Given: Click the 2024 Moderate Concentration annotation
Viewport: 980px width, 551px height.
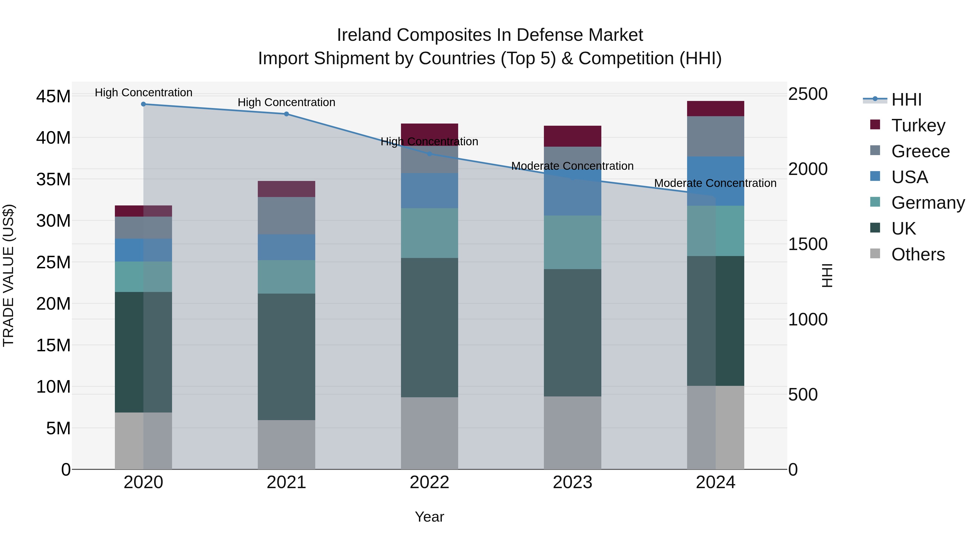Looking at the screenshot, I should 716,183.
